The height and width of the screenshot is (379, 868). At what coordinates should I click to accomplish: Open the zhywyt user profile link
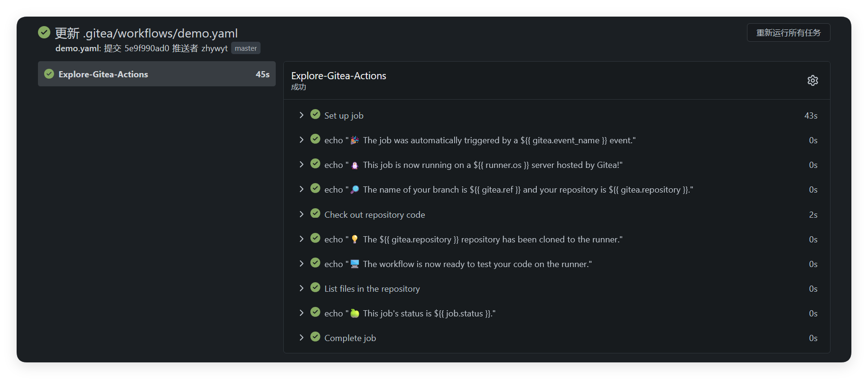214,48
